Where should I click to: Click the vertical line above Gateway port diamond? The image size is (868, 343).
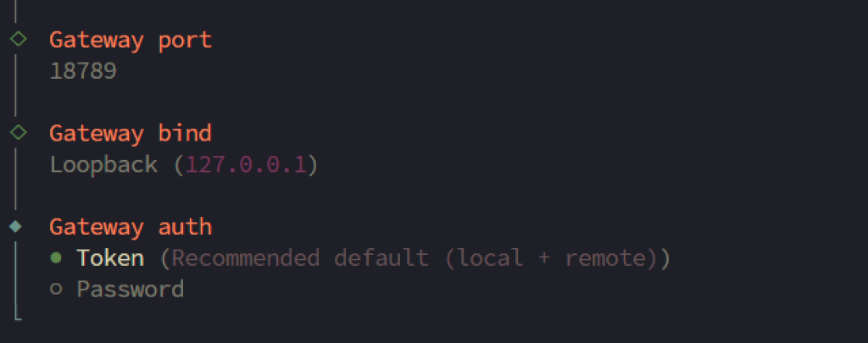[x=16, y=11]
